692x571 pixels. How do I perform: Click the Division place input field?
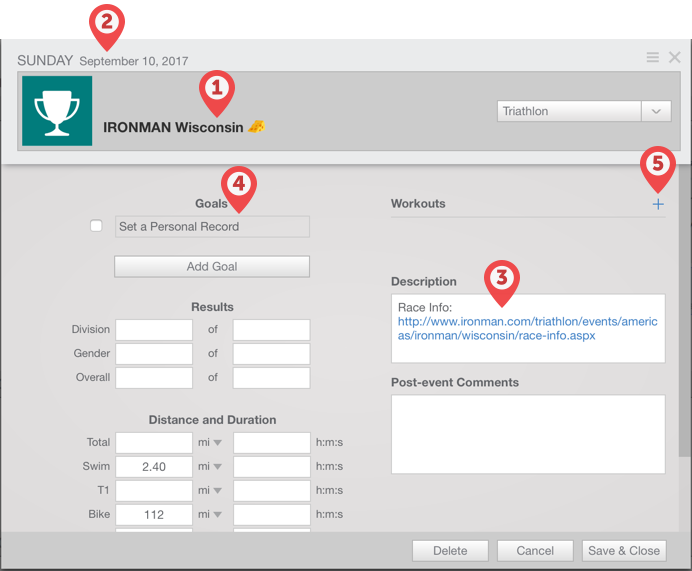coord(154,330)
